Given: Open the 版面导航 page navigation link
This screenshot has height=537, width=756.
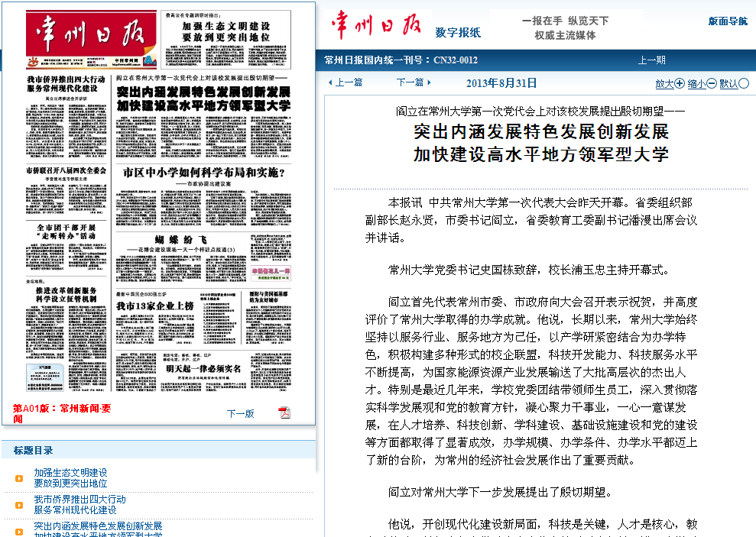Looking at the screenshot, I should 728,21.
